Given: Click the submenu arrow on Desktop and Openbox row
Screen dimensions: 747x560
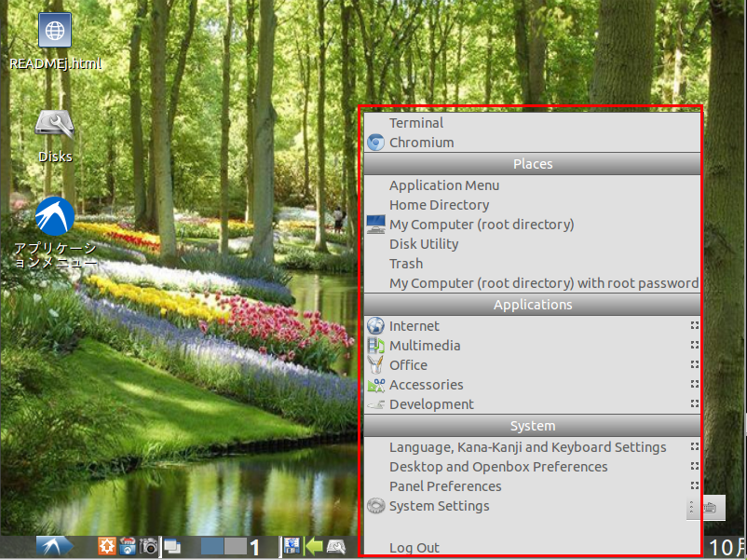Looking at the screenshot, I should pos(695,466).
